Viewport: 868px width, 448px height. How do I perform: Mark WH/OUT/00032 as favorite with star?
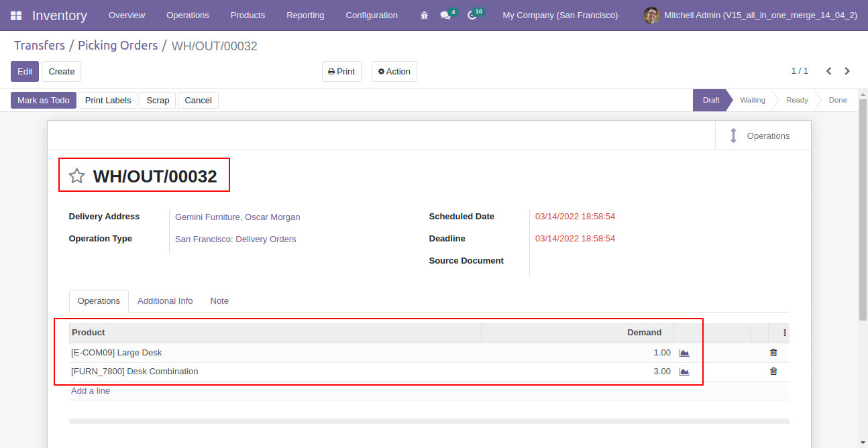77,176
